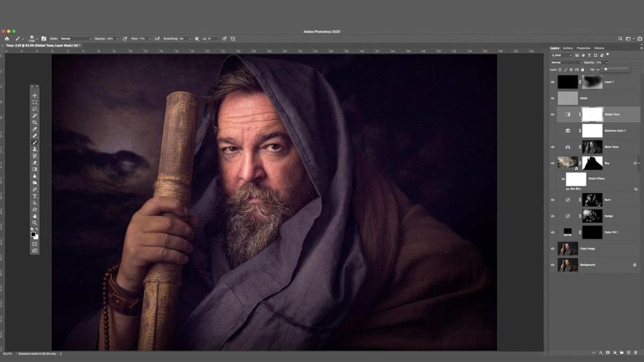The height and width of the screenshot is (362, 644).
Task: Hide the Layer 1 layer
Action: [552, 82]
